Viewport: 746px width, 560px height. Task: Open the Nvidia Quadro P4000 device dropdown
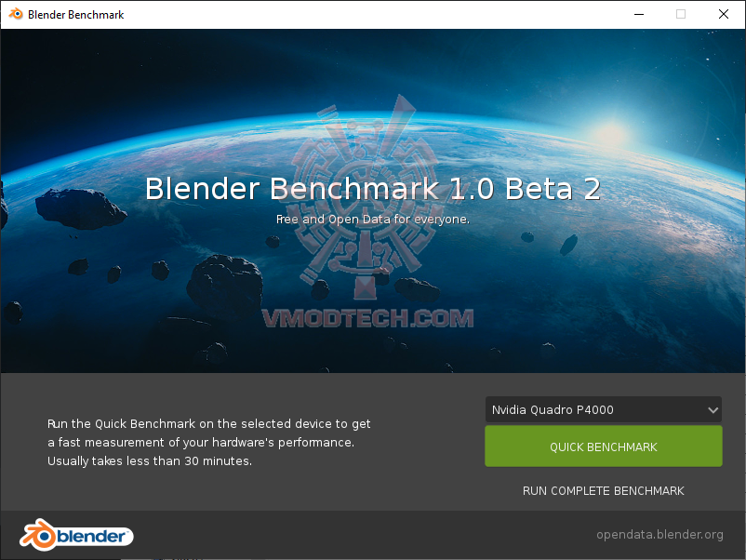click(604, 409)
